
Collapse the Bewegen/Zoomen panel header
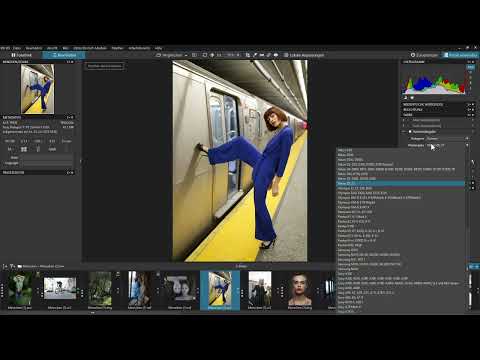(x=38, y=62)
